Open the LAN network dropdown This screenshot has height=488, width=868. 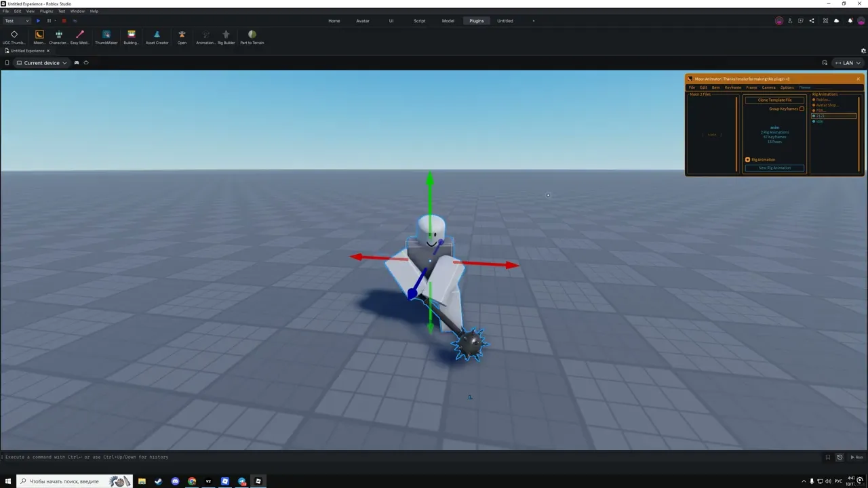(x=848, y=63)
